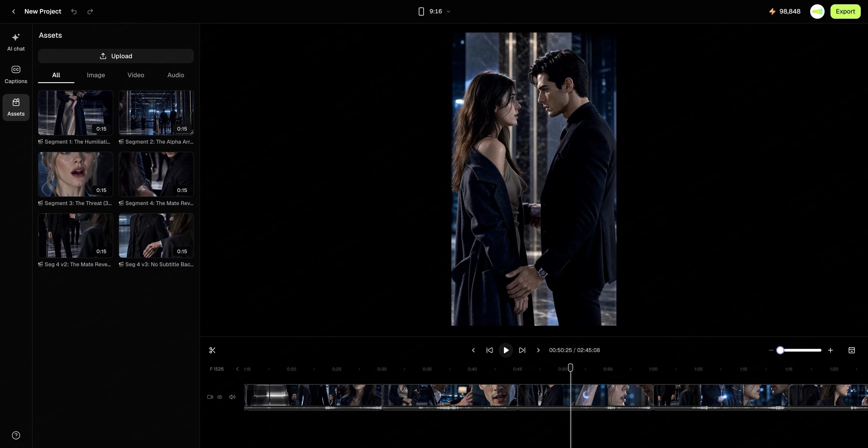Open the Captions panel
Image resolution: width=868 pixels, height=448 pixels.
(x=16, y=75)
